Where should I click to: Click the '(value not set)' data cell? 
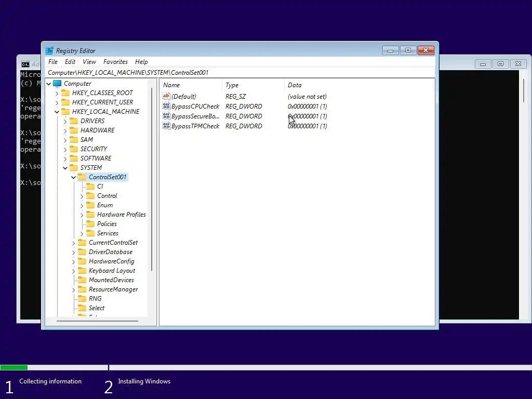pos(307,96)
